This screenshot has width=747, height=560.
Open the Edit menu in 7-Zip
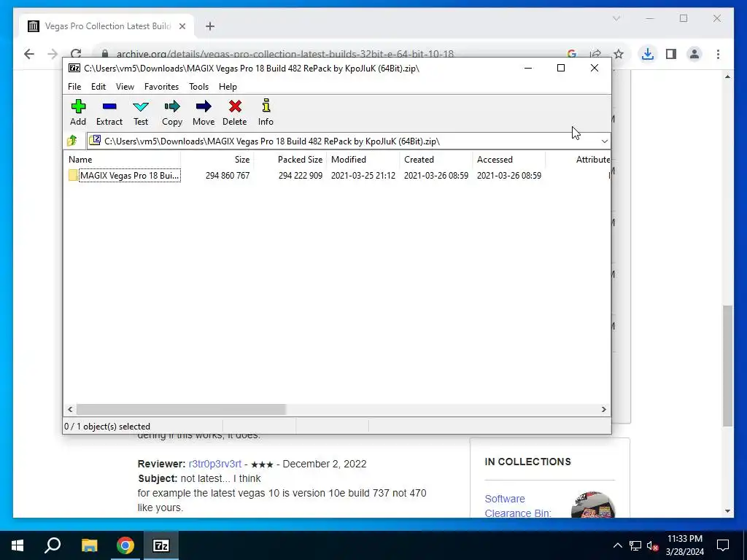tap(98, 87)
